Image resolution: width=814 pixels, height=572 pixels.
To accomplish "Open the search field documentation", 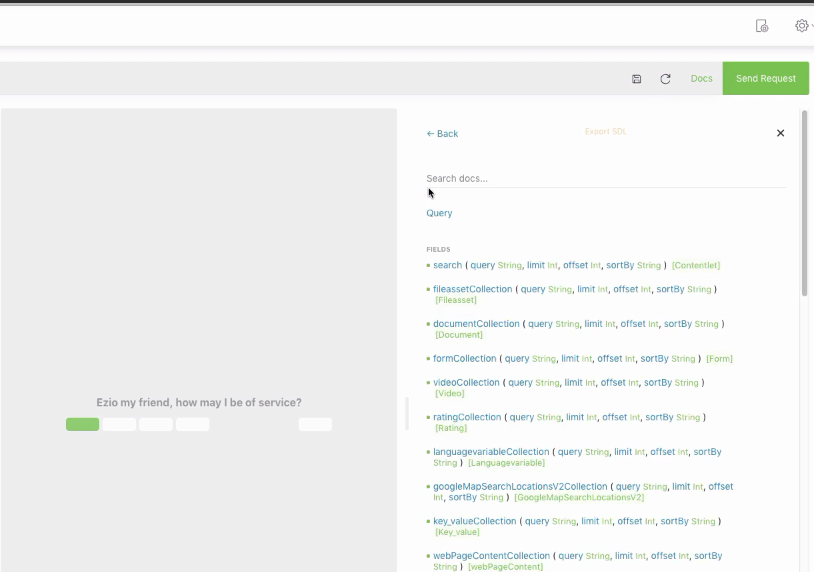I will click(x=447, y=265).
